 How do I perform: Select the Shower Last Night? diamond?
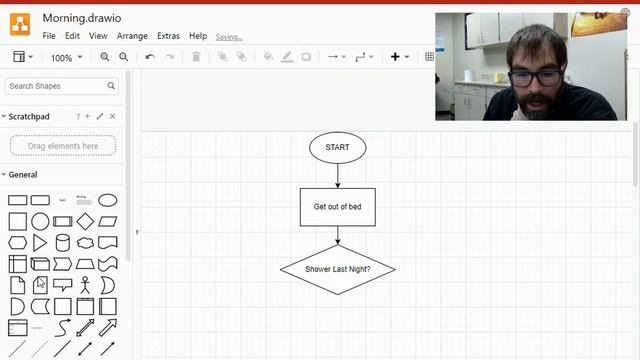[x=338, y=269]
